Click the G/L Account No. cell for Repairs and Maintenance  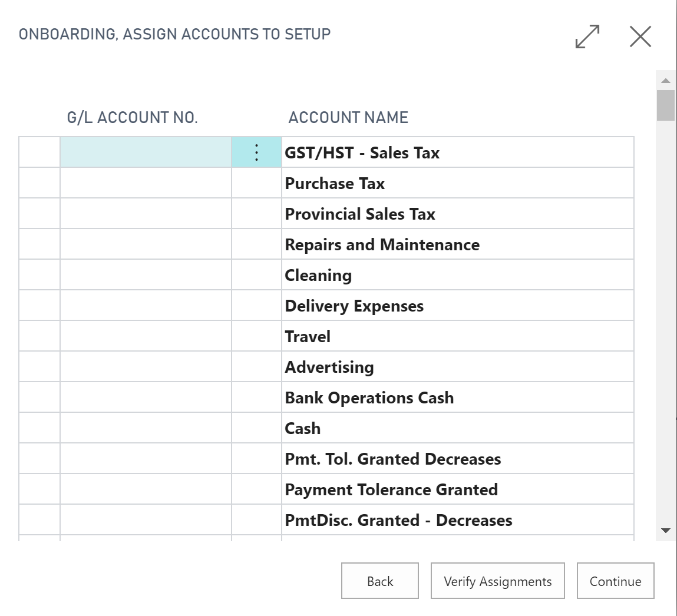pyautogui.click(x=146, y=244)
